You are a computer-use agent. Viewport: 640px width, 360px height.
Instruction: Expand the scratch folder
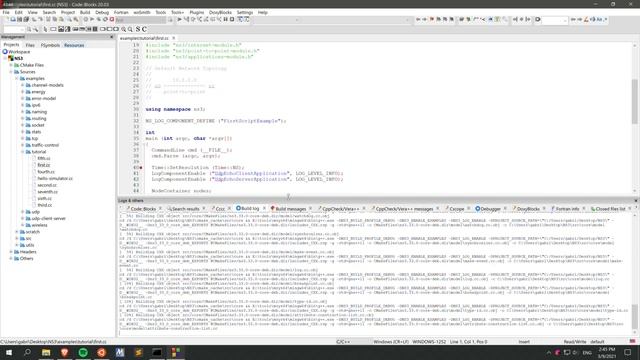pyautogui.click(x=17, y=231)
